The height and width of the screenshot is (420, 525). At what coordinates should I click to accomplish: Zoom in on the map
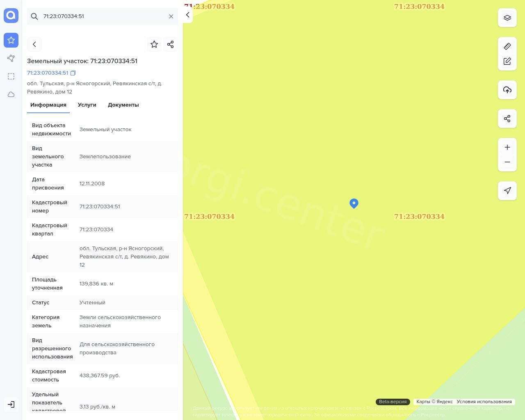507,147
